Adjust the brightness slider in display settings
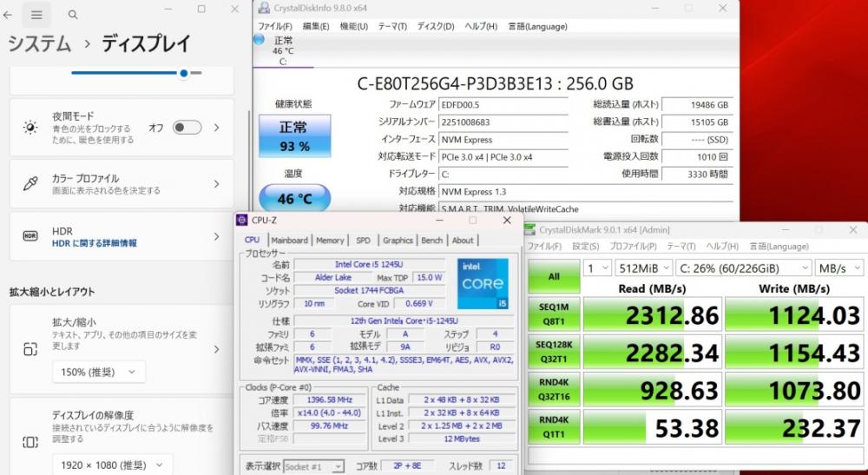868x475 pixels. coord(136,73)
